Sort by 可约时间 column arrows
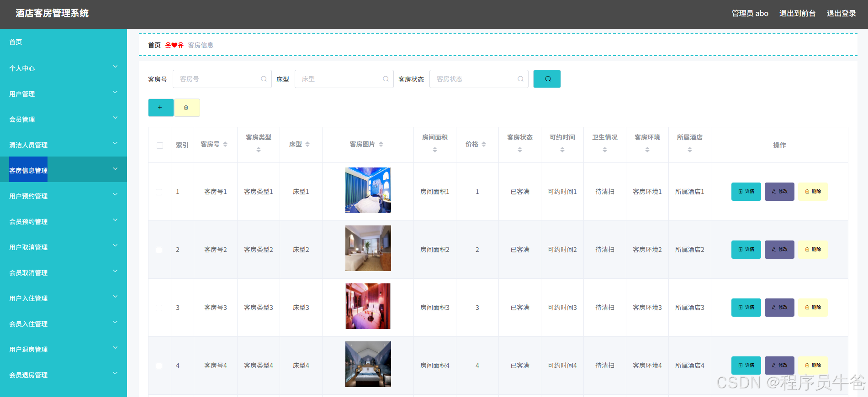Image resolution: width=868 pixels, height=397 pixels. [x=562, y=150]
